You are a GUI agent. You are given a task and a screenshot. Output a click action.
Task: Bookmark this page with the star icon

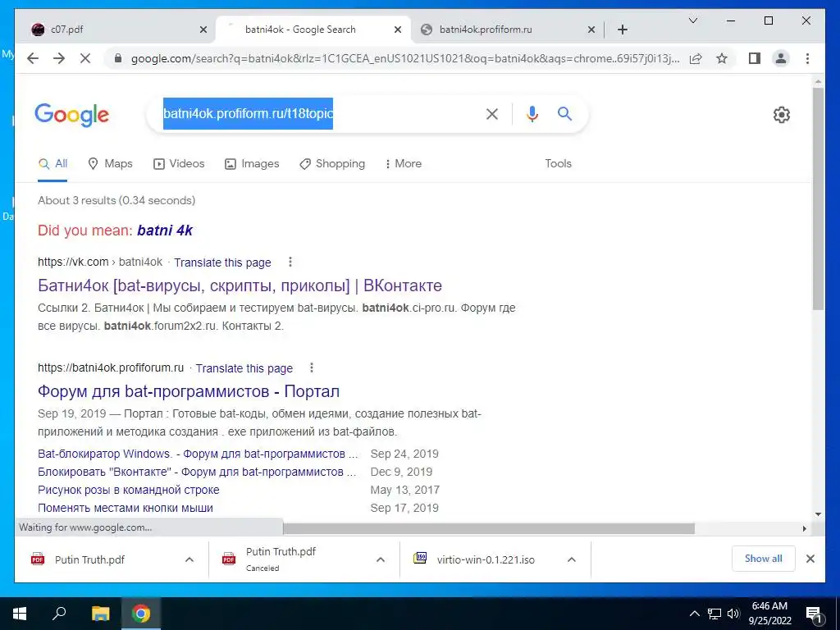(x=722, y=58)
